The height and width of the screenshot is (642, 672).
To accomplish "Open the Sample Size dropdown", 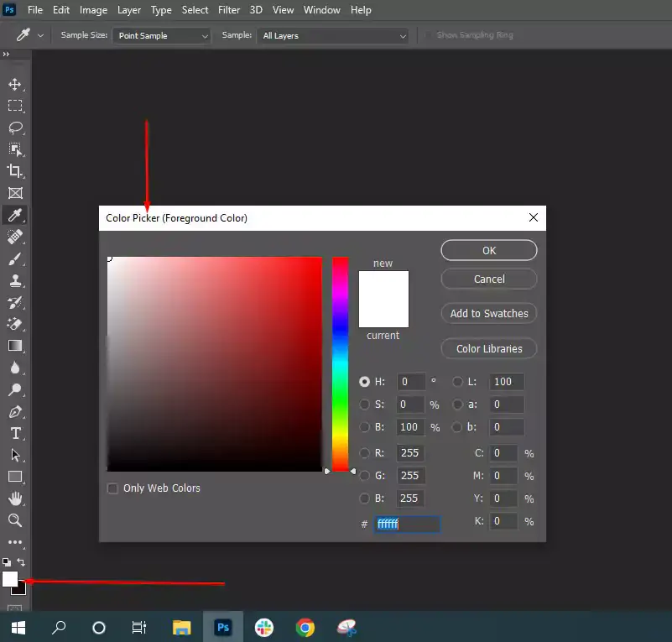I will [x=162, y=35].
